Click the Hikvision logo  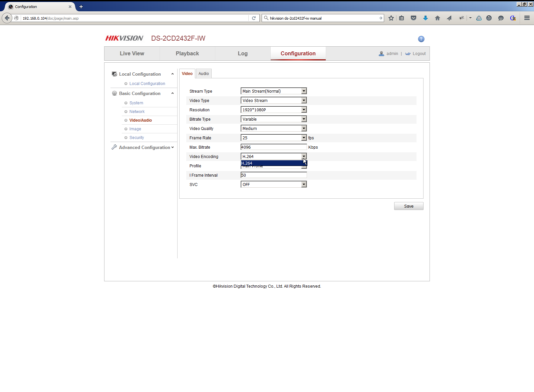[x=124, y=38]
